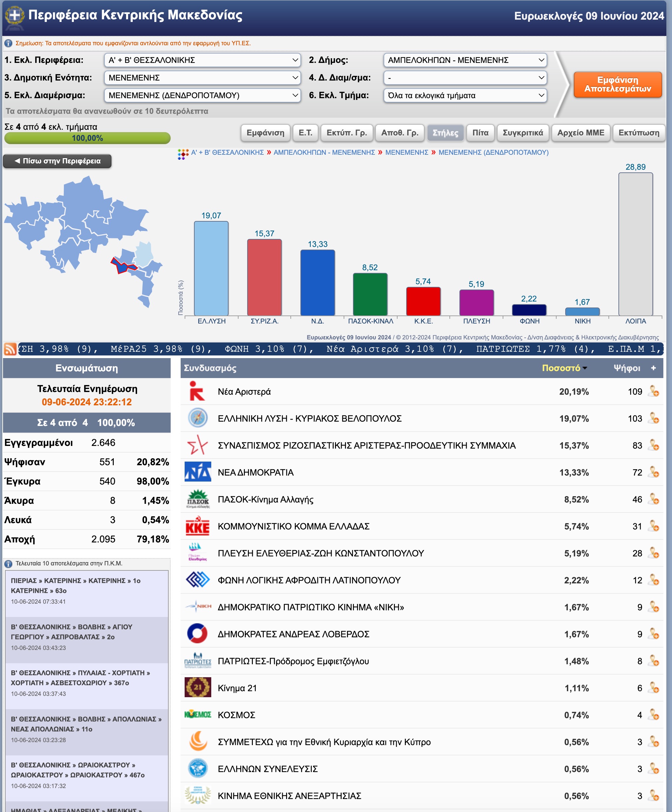Click Εμφάνιση Αποτελεσμάτων orange button
Viewport: 672px width, 812px height.
pos(617,84)
